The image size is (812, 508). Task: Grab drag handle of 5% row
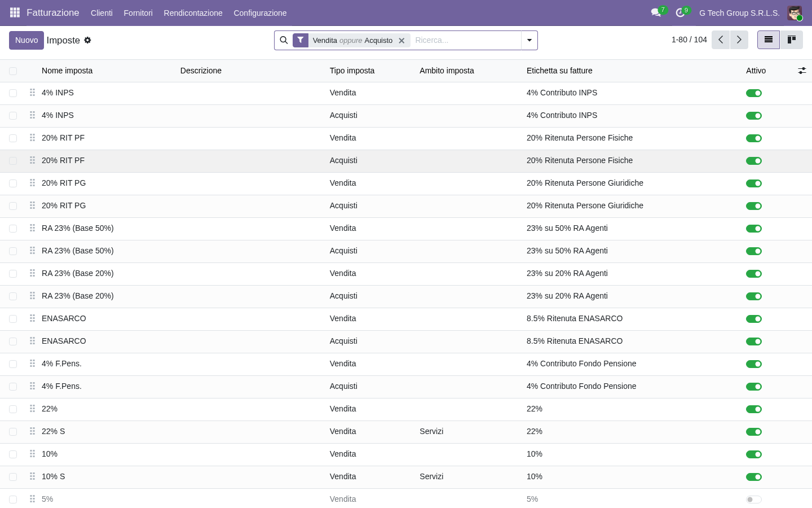point(32,499)
